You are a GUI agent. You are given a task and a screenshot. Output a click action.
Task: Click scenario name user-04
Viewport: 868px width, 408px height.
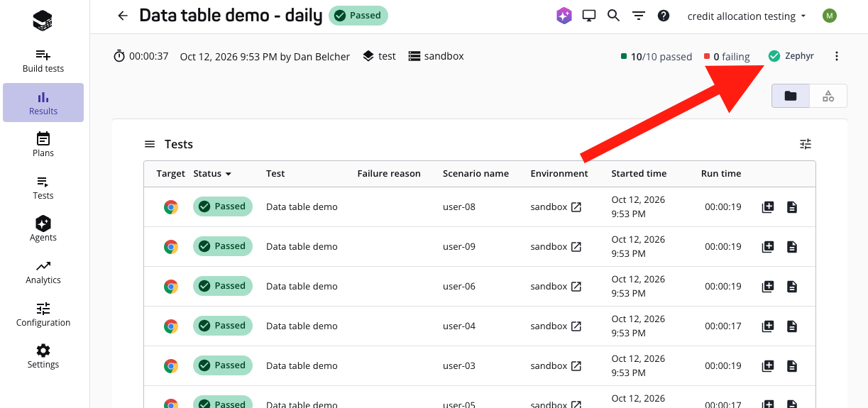pos(459,326)
